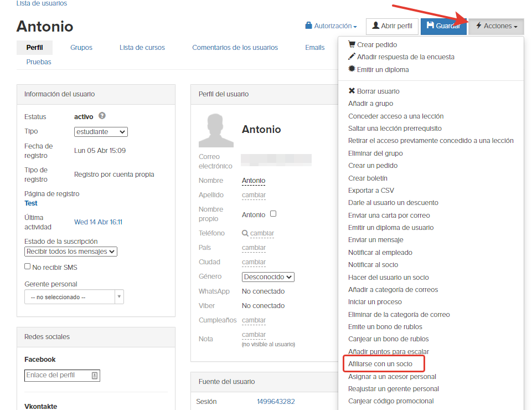Choose Enviar un mensaje
Viewport: 532px width, 410px height.
(375, 239)
